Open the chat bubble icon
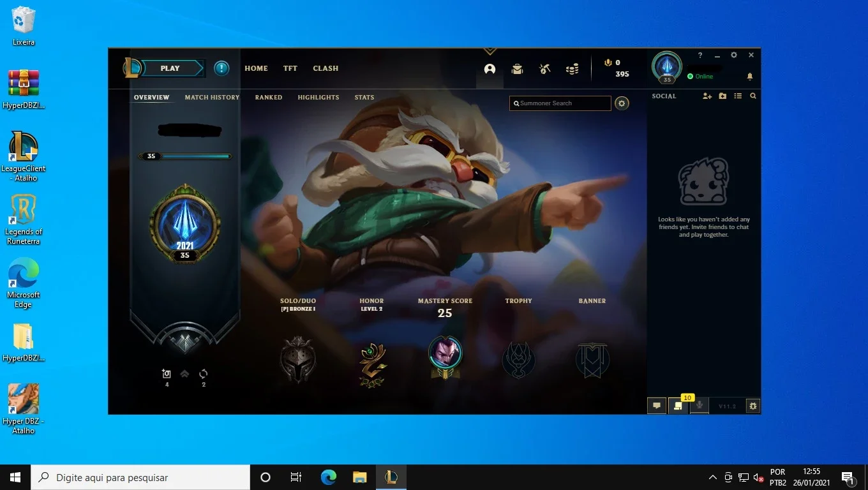 tap(657, 406)
